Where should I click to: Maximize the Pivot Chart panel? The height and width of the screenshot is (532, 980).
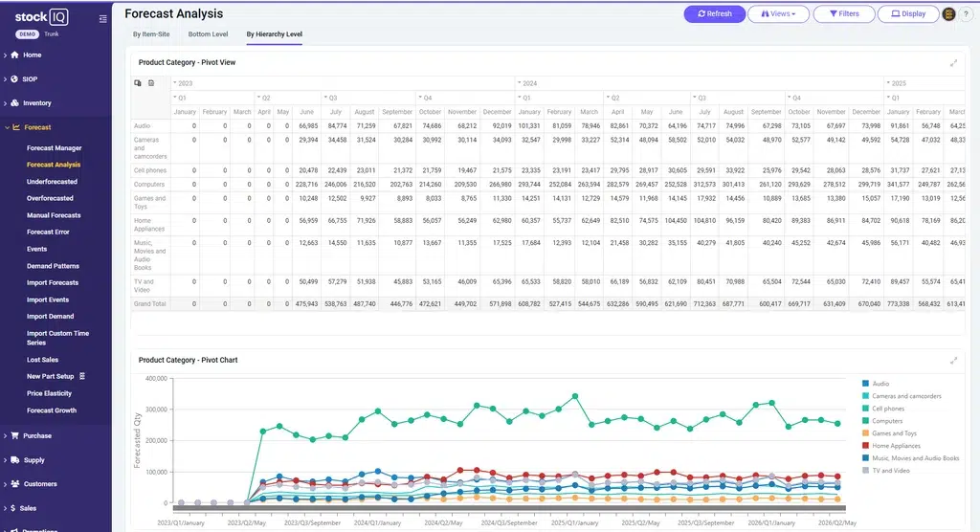954,361
